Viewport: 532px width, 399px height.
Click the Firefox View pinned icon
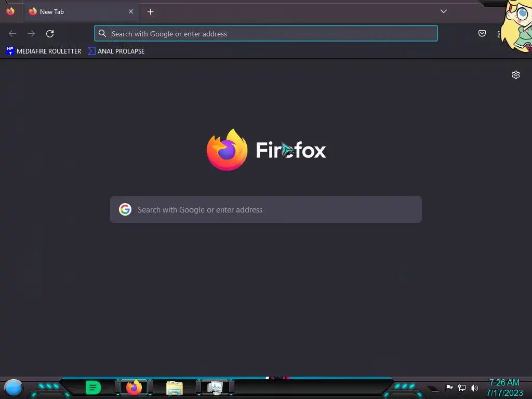(10, 11)
